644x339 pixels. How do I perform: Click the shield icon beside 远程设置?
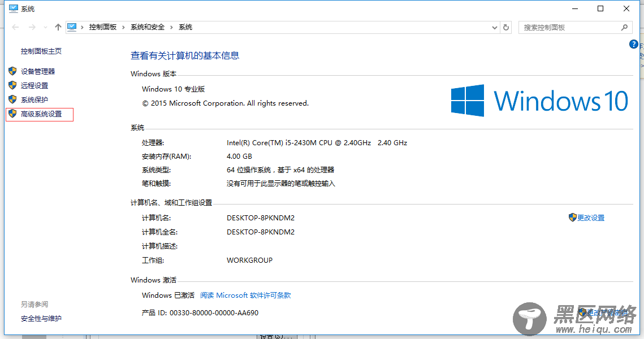pyautogui.click(x=13, y=85)
